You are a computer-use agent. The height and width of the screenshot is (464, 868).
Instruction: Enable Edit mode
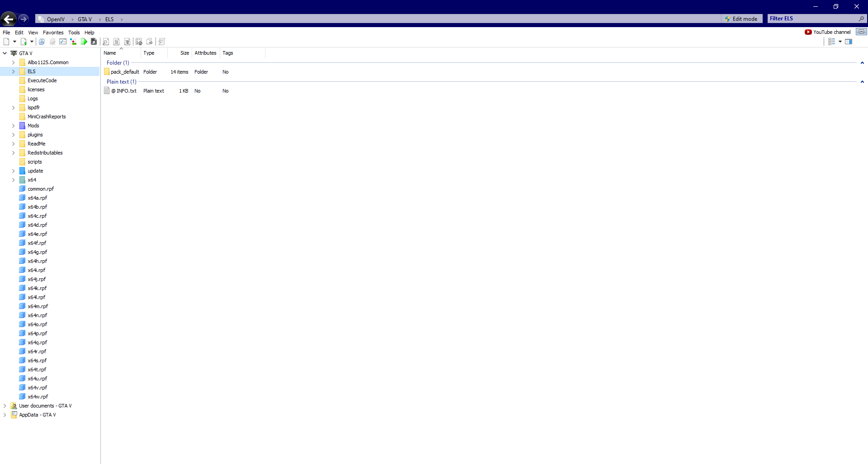(x=741, y=19)
